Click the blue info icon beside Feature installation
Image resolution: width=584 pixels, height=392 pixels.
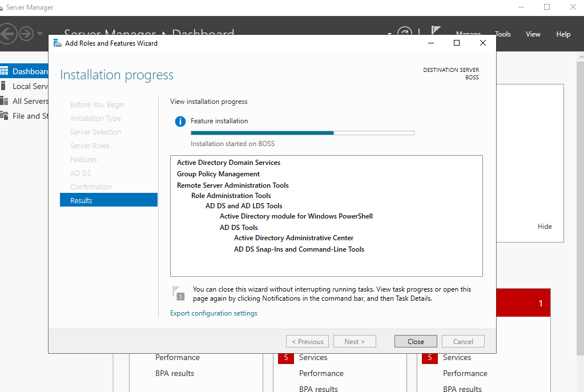point(180,122)
